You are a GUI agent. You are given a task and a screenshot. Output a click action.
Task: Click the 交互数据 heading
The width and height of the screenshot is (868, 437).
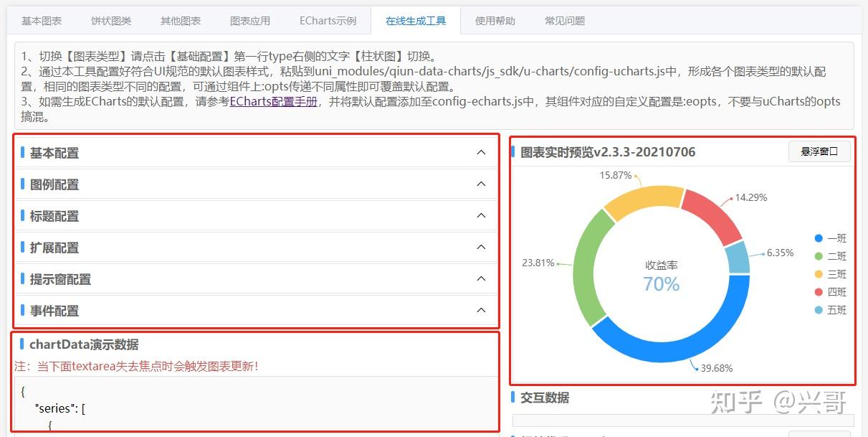(545, 398)
